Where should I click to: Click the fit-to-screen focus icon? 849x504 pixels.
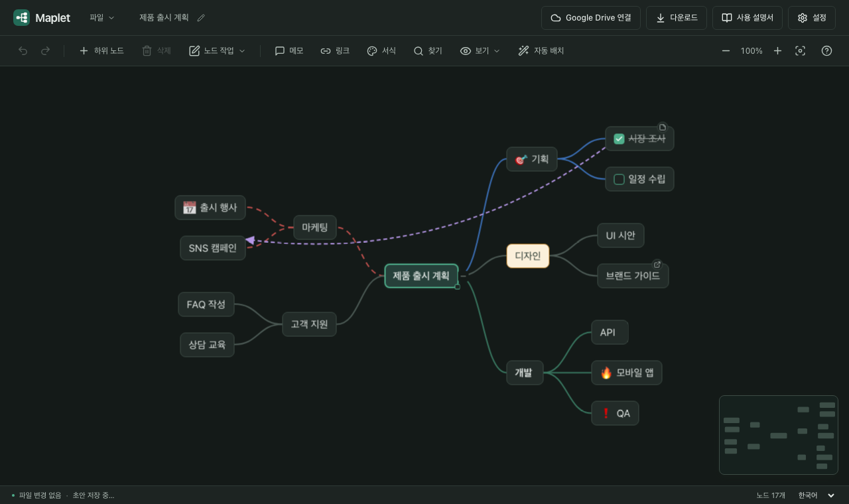click(x=801, y=51)
